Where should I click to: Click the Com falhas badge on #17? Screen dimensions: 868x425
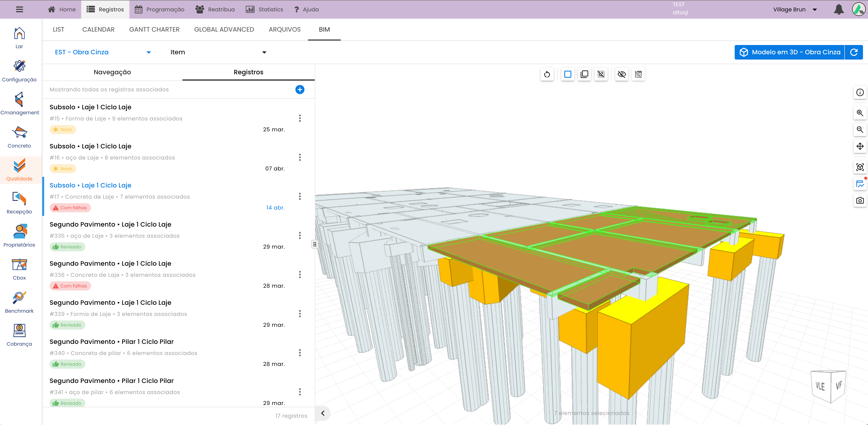pos(70,208)
